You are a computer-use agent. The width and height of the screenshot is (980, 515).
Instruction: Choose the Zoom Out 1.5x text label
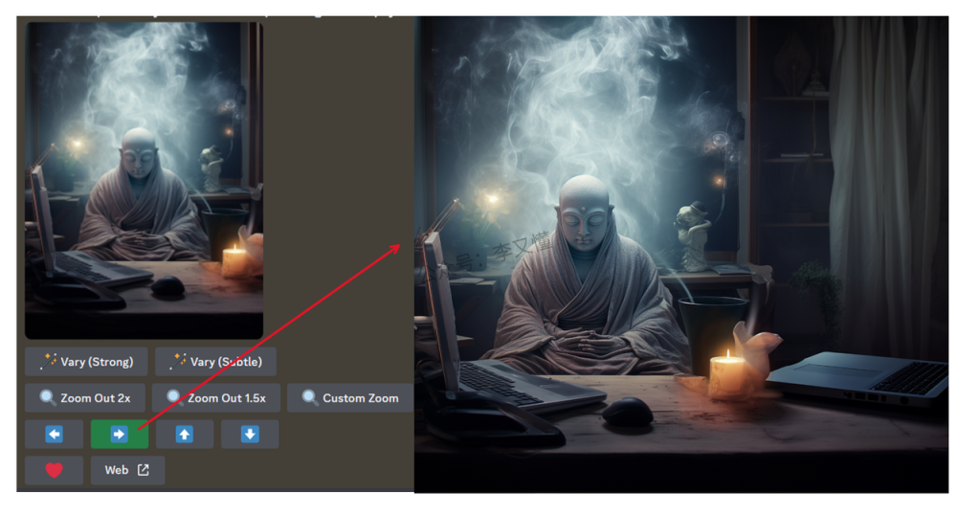(x=227, y=398)
